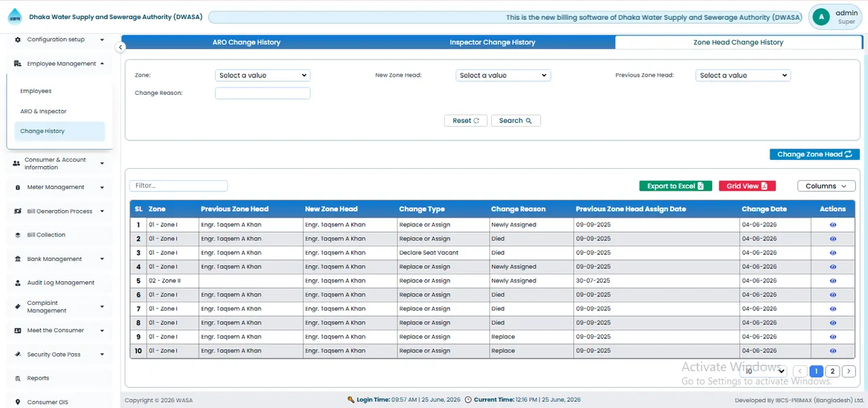Collapse the Employee Management menu arrow
Image resolution: width=868 pixels, height=408 pixels.
point(102,64)
